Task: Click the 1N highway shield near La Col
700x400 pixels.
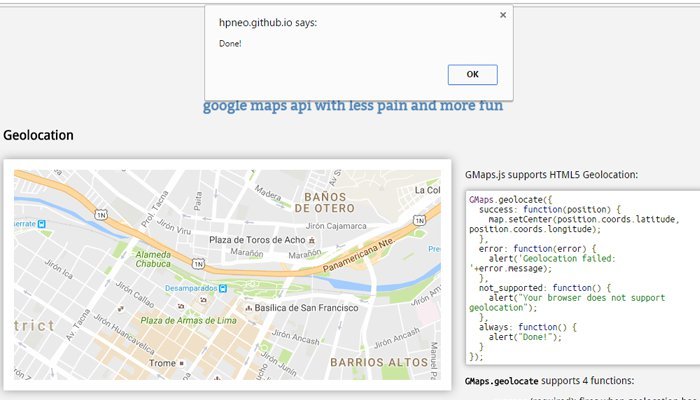Action: pyautogui.click(x=419, y=220)
